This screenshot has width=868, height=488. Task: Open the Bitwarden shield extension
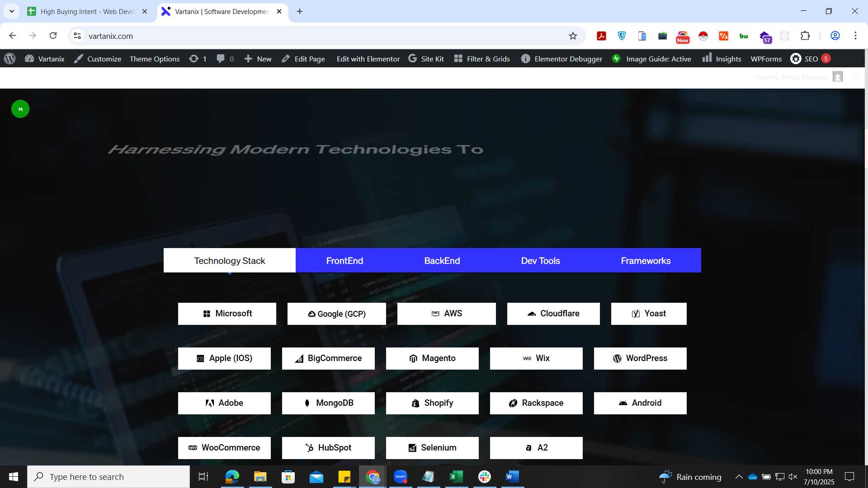622,36
